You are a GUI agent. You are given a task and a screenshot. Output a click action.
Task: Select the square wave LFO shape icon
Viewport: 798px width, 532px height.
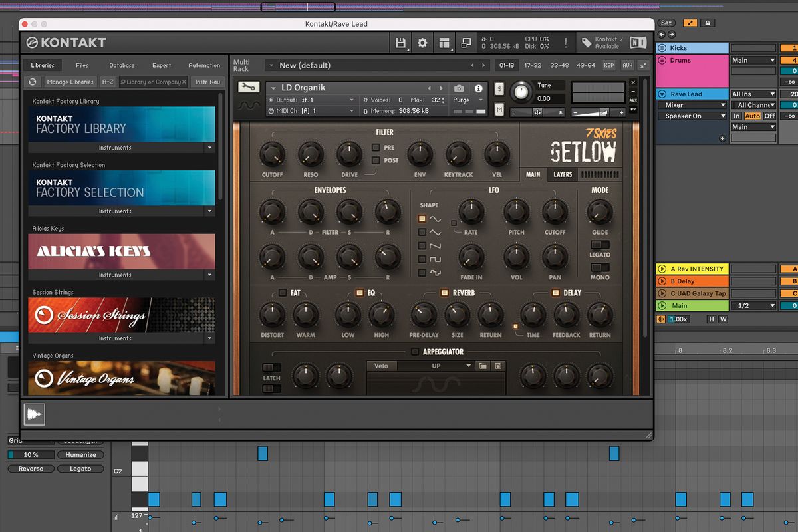click(x=422, y=259)
